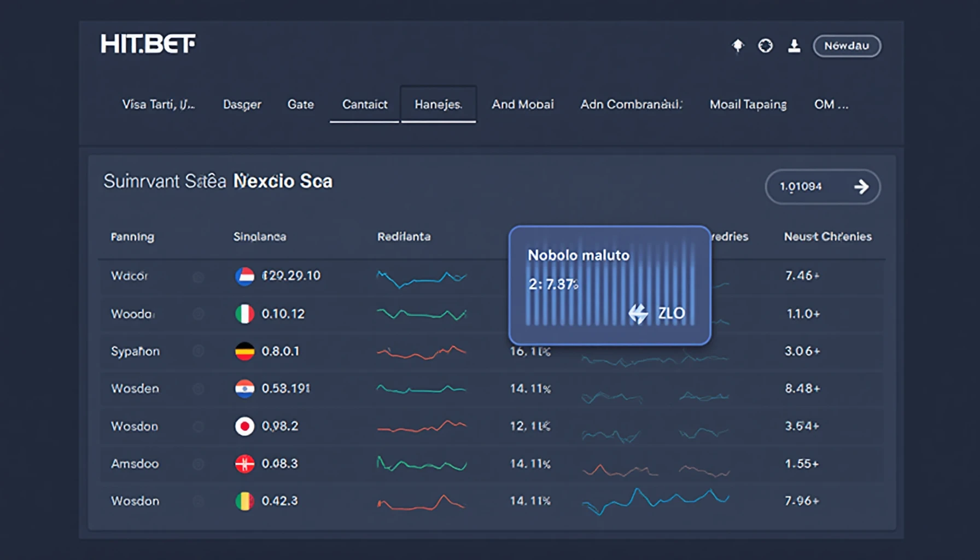Open the HIT.BET logo home link

click(x=148, y=44)
